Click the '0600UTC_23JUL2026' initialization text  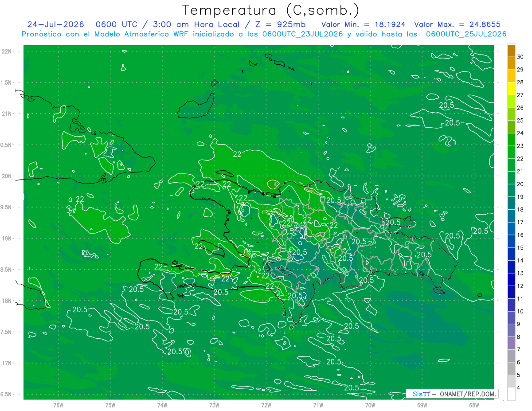(x=302, y=34)
